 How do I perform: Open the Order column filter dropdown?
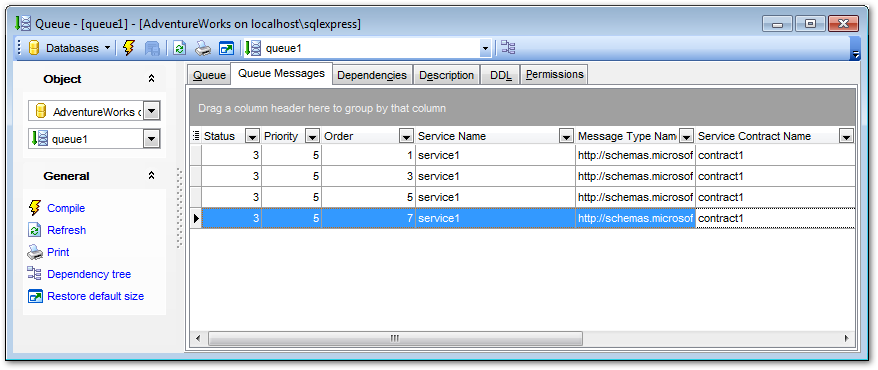tap(406, 136)
